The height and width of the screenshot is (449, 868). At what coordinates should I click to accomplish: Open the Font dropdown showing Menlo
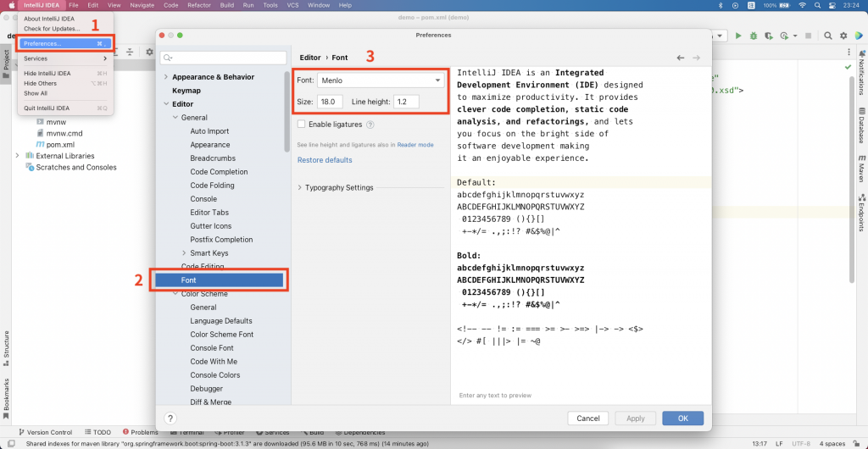click(x=381, y=80)
